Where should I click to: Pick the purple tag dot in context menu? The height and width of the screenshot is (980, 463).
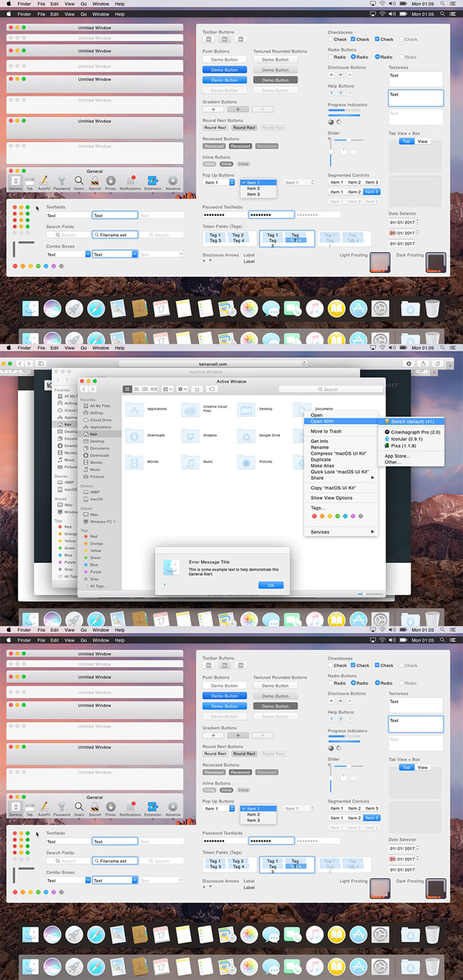353,516
